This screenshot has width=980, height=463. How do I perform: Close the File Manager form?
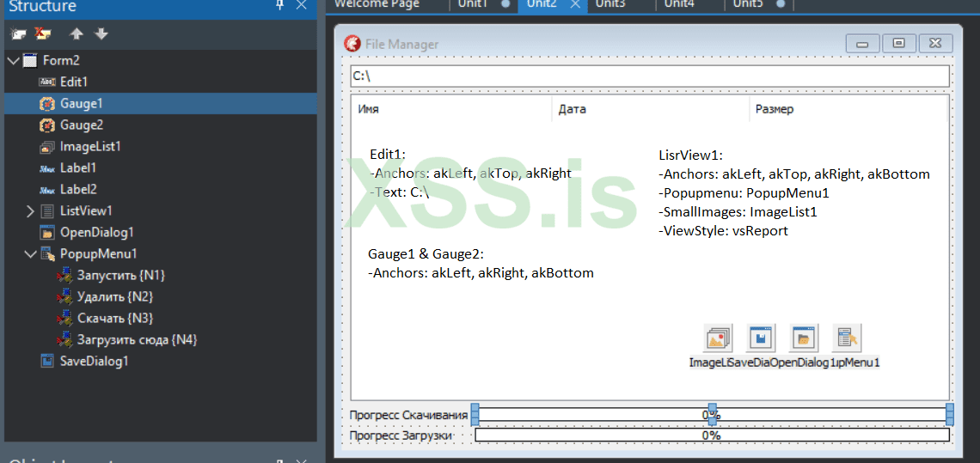936,43
